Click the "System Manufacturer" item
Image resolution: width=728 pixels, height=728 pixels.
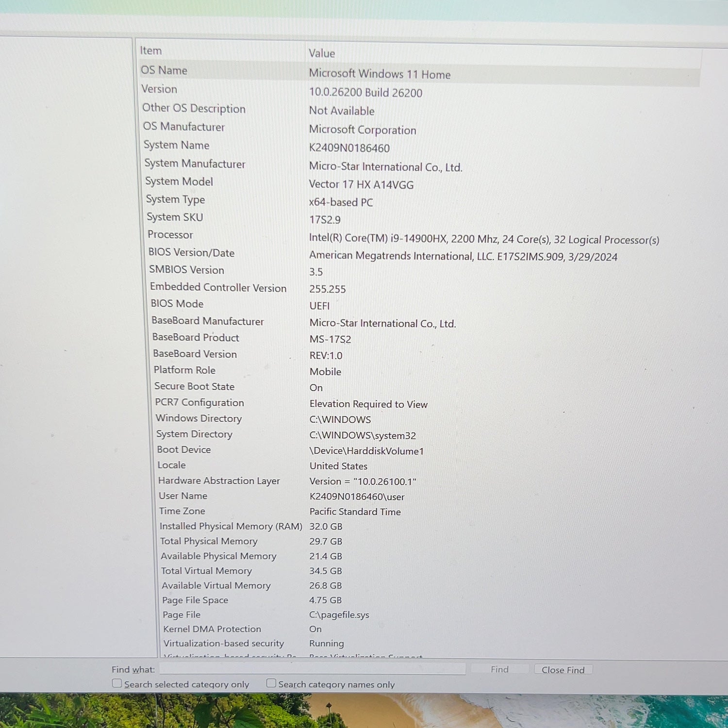click(x=195, y=164)
